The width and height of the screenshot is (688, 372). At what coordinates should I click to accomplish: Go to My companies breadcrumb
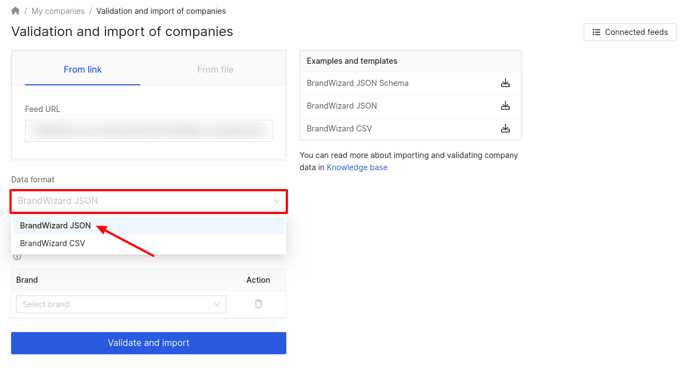pos(58,11)
